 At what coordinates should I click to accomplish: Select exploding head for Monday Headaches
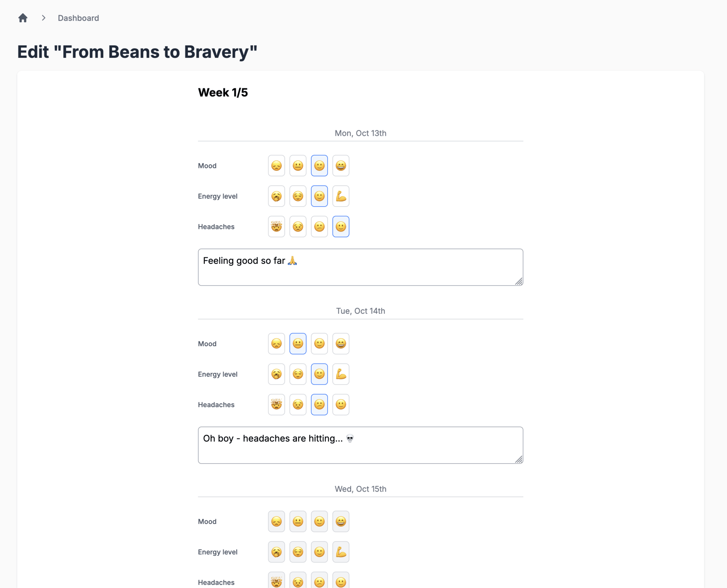tap(276, 227)
